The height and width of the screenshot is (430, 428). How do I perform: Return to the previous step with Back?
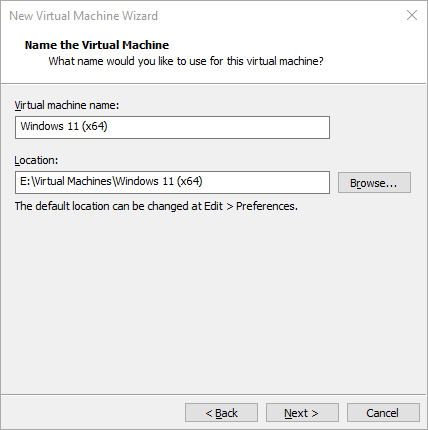pos(221,413)
